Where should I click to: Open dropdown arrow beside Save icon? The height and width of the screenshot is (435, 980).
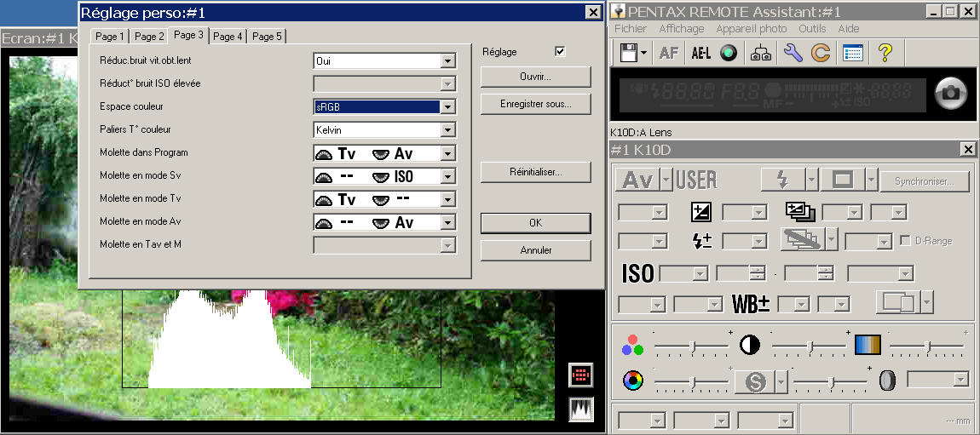tap(644, 53)
